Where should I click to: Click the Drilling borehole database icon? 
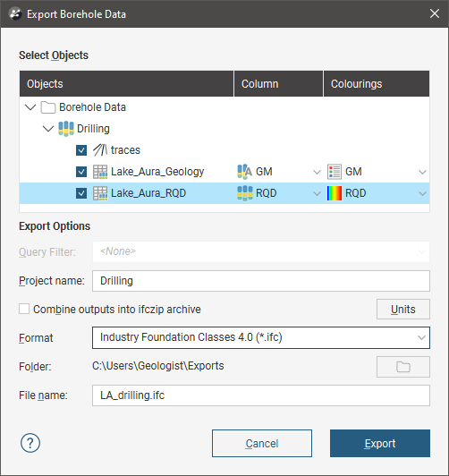point(66,129)
